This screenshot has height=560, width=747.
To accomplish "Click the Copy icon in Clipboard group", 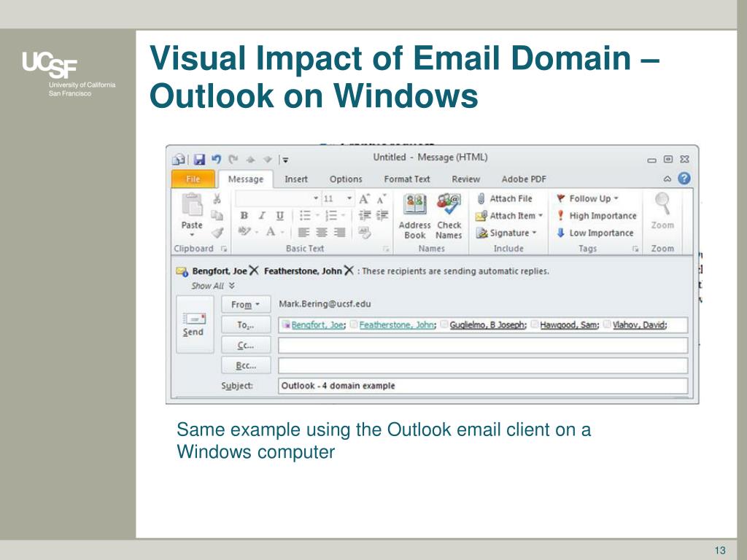I will pyautogui.click(x=217, y=216).
